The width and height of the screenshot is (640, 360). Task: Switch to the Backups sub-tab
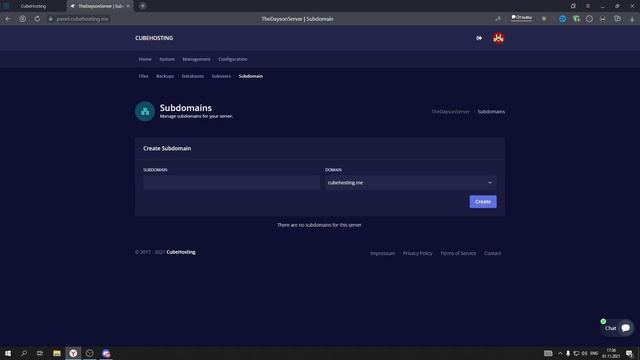165,76
